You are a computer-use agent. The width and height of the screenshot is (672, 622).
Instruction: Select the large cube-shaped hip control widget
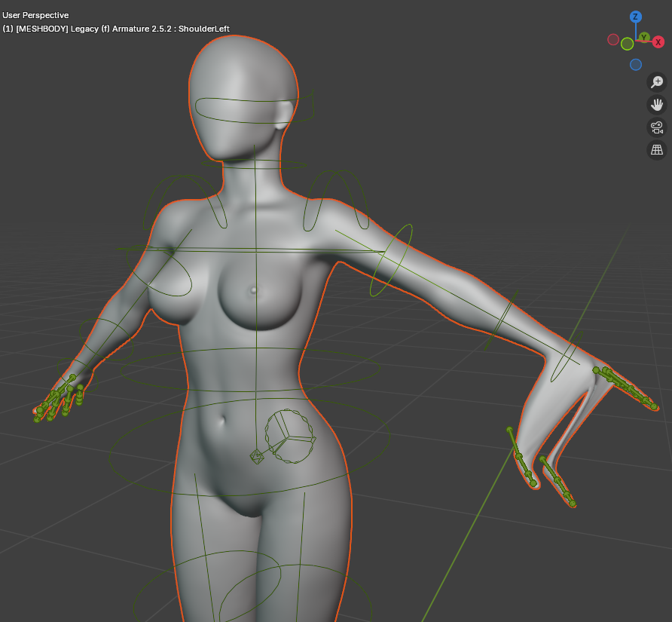[x=290, y=436]
